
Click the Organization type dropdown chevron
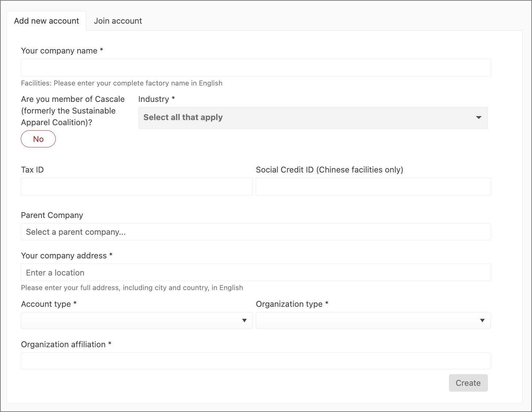[482, 320]
